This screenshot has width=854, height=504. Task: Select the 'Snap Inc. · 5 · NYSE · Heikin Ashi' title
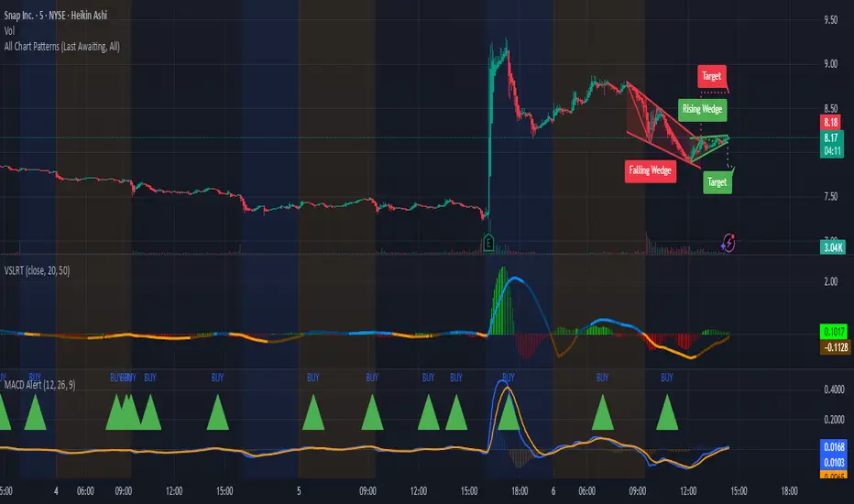pos(56,16)
